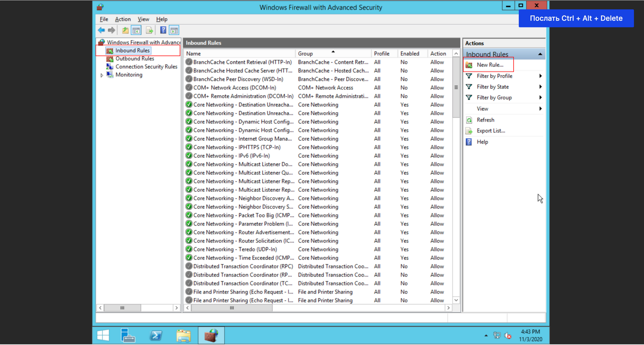Click the rules list vertical scrollbar thumb

click(x=456, y=87)
